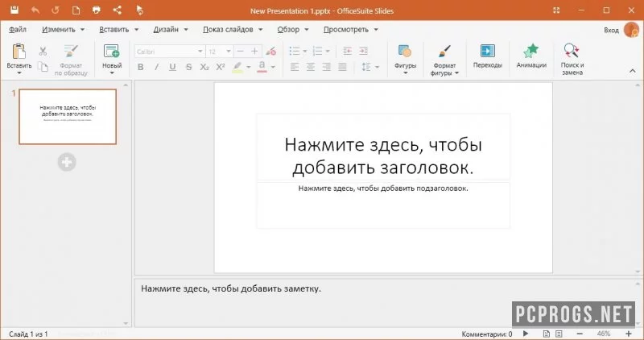Create a new document from the title bar
Screen dimensions: 644x340
click(76, 10)
